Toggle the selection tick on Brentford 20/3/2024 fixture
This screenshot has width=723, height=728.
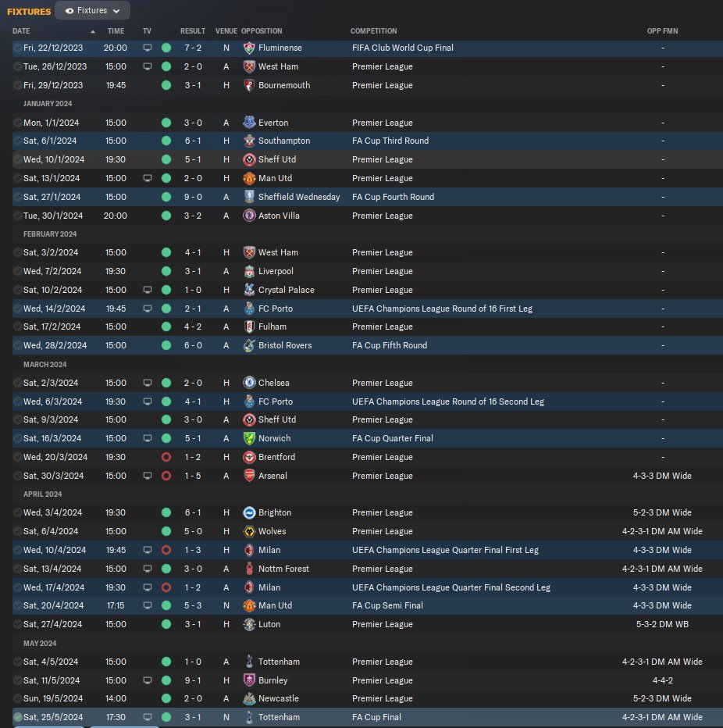(18, 457)
